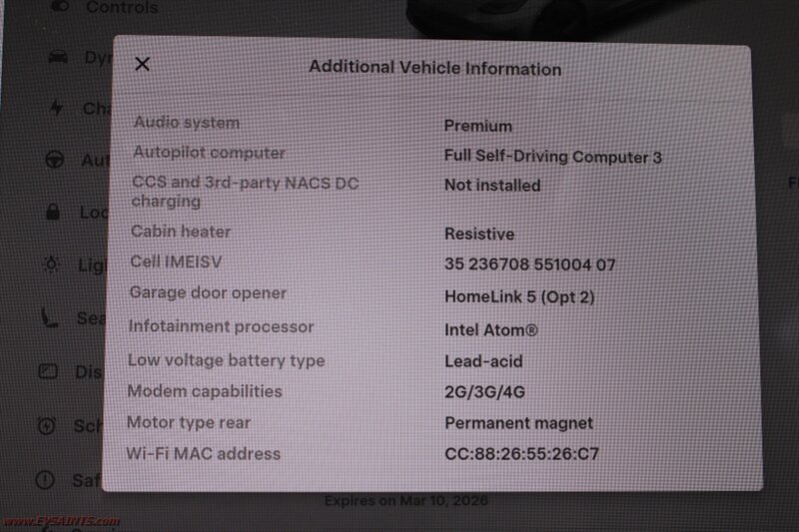The height and width of the screenshot is (532, 799).
Task: Select the Controls menu label
Action: point(122,7)
